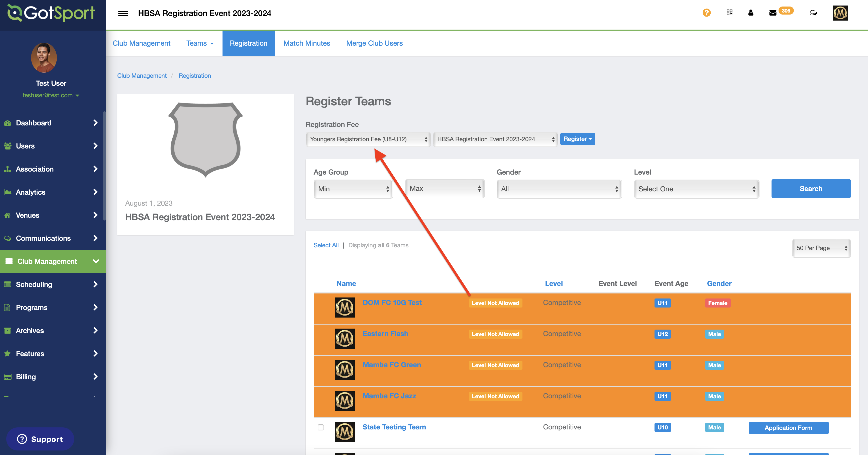
Task: Click the Association hierarchy icon in sidebar
Action: (x=8, y=169)
